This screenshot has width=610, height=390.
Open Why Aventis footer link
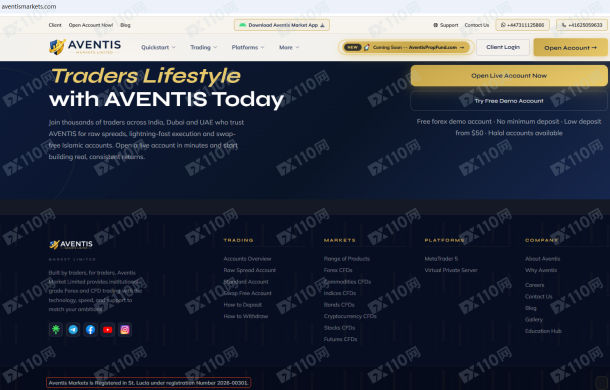[541, 270]
